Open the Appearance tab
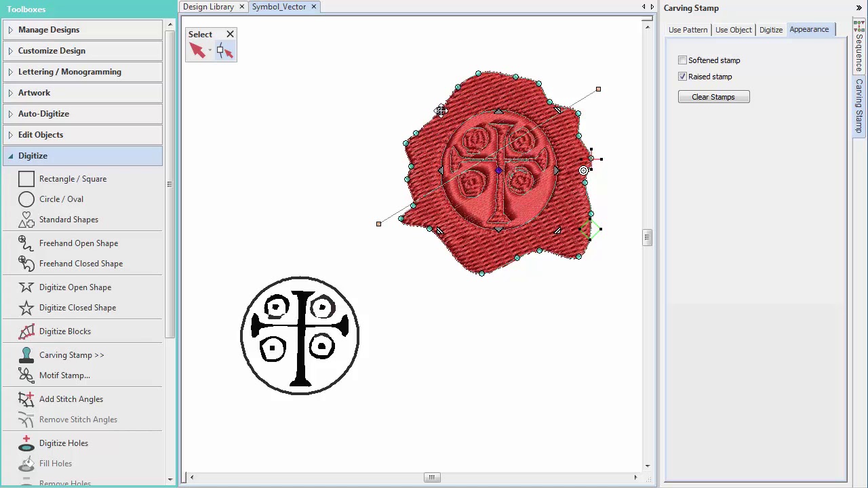Viewport: 868px width, 488px height. click(x=809, y=30)
